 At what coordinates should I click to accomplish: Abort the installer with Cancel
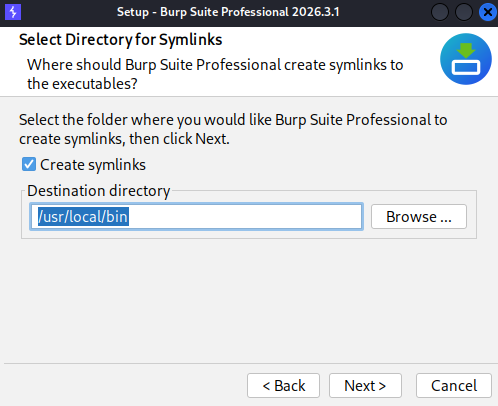point(454,386)
